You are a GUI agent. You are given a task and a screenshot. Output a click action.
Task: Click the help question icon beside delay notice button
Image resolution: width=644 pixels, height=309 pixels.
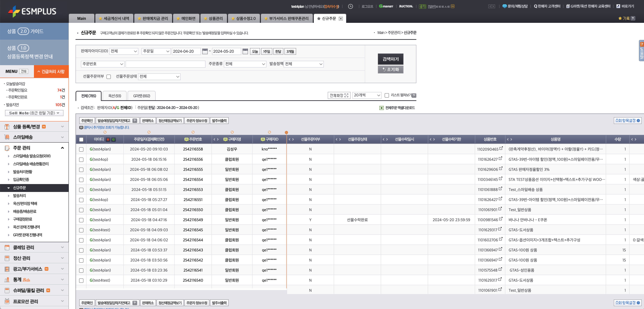(135, 121)
